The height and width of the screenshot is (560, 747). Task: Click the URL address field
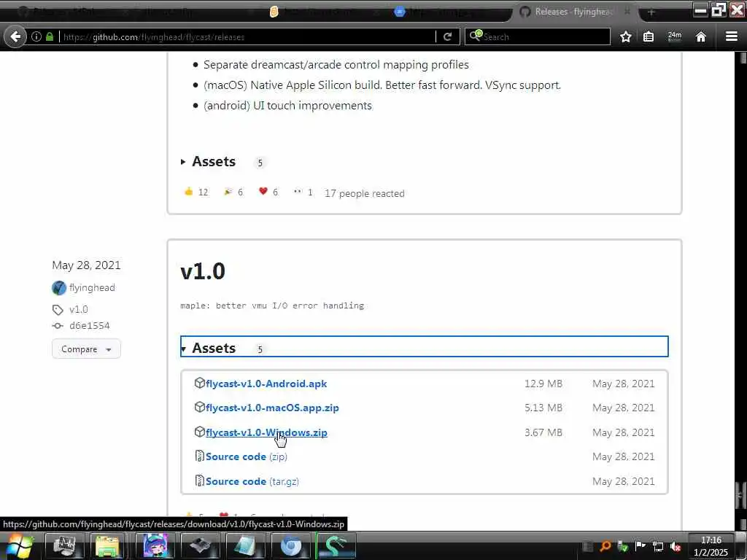click(x=248, y=36)
